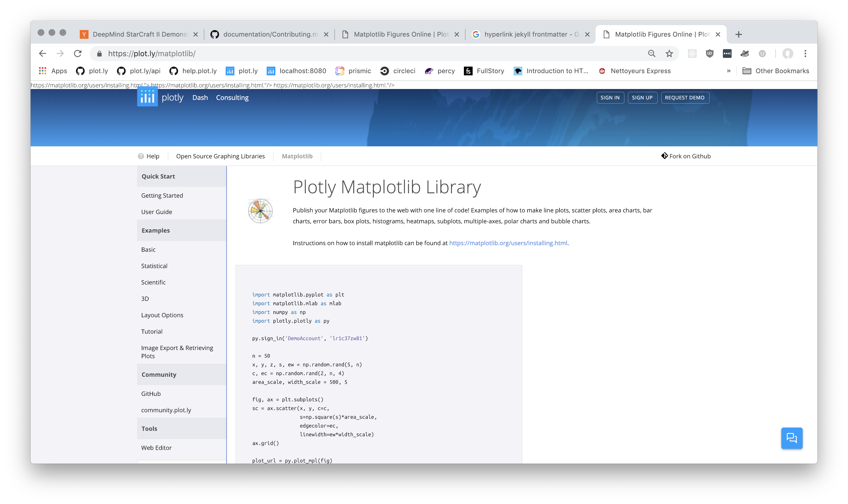Click the Help question mark icon
Viewport: 848px width, 504px height.
point(141,156)
